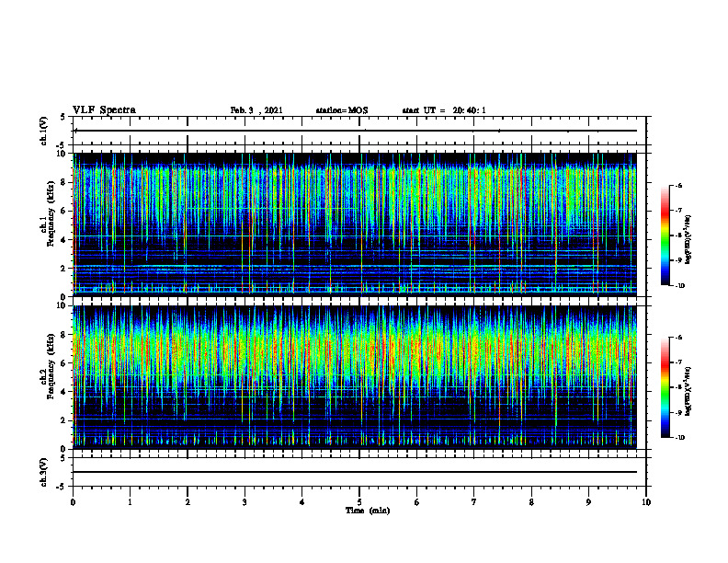This screenshot has width=728, height=563.
Task: Click the "2" kHz tick on ch.1 frequency axis
Action: pos(63,268)
